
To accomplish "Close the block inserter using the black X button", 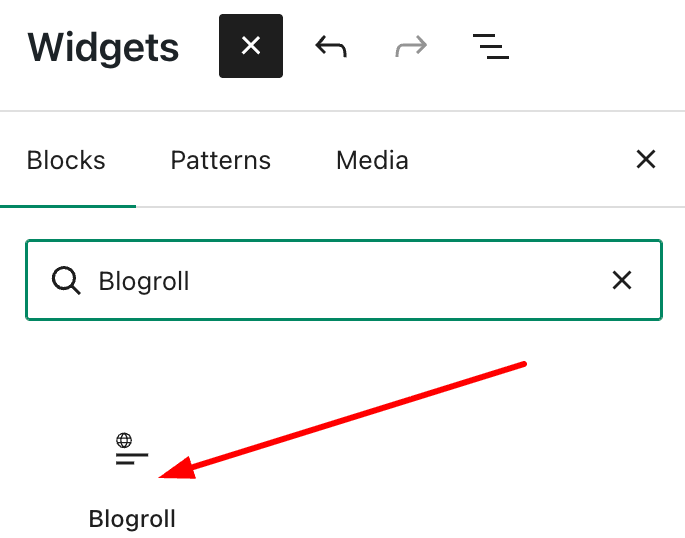I will coord(251,46).
